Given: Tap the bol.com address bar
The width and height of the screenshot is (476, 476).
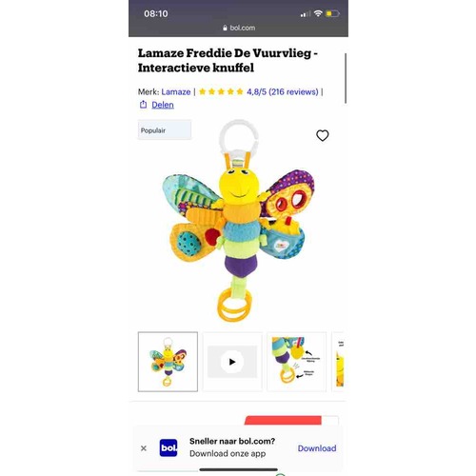Looking at the screenshot, I should click(x=238, y=28).
